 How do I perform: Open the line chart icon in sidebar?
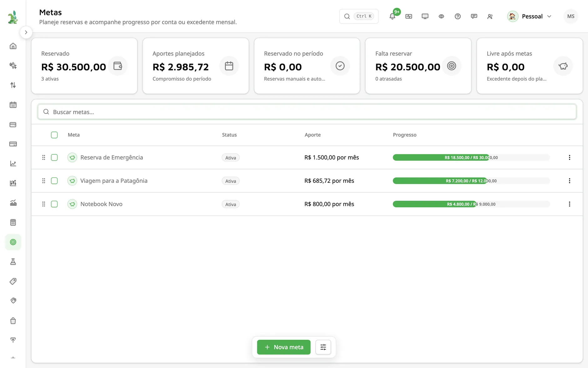[x=13, y=163]
